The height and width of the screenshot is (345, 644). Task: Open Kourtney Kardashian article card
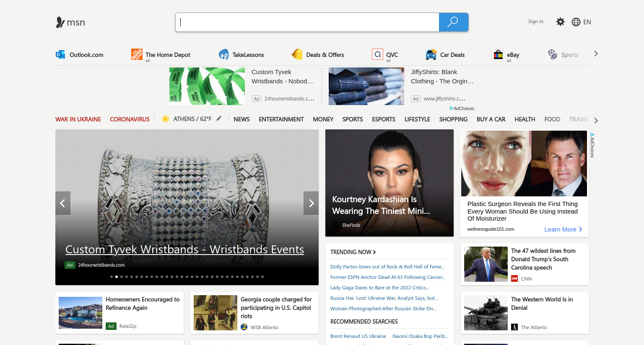(390, 183)
